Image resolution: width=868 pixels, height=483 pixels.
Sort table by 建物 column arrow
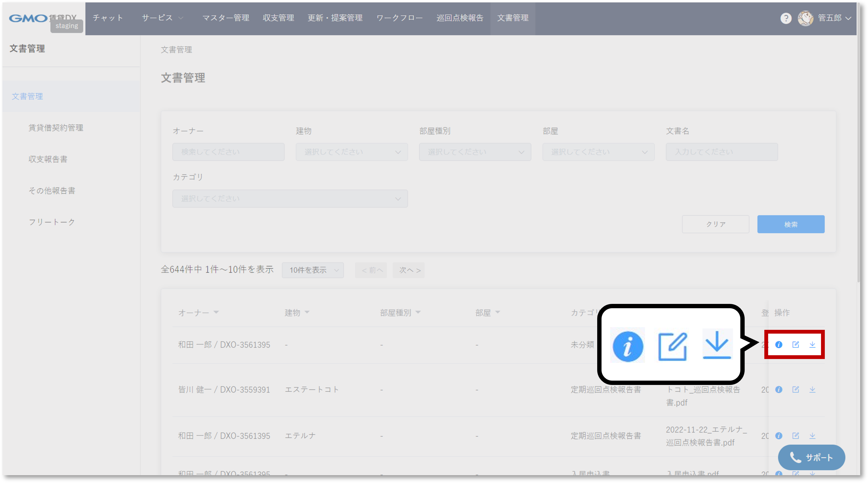coord(307,312)
